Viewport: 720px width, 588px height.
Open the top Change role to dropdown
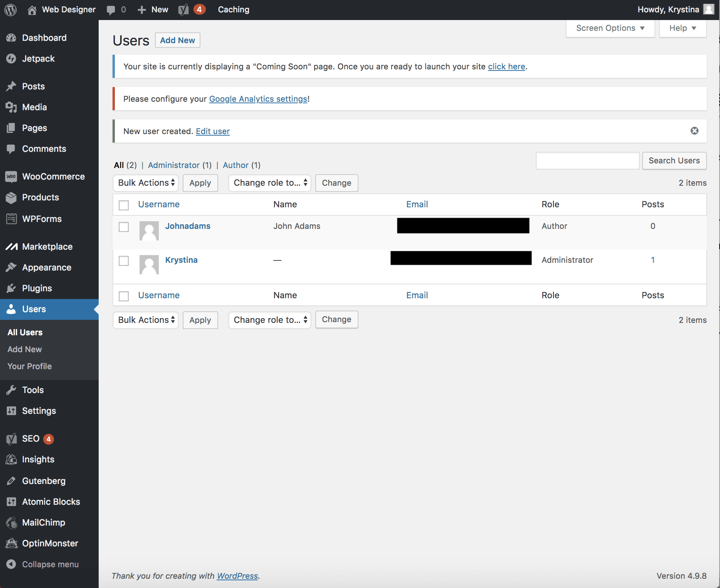pos(270,183)
